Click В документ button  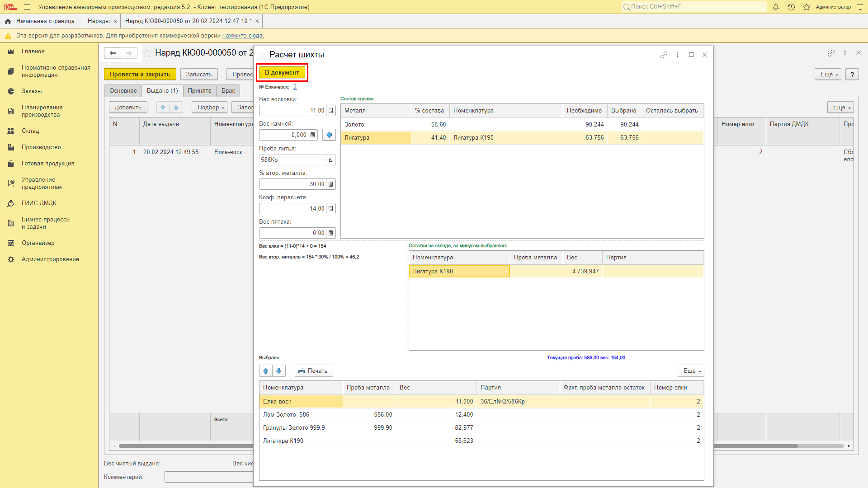click(282, 73)
